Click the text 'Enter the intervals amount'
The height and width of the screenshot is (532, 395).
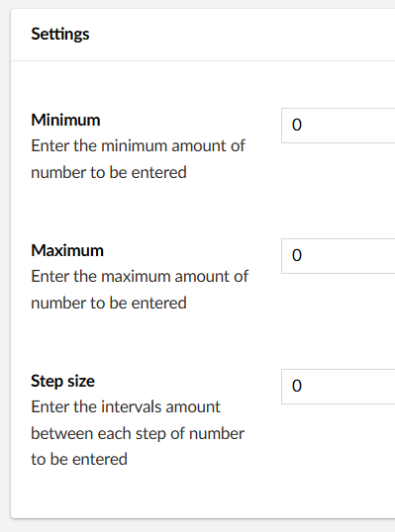(126, 406)
